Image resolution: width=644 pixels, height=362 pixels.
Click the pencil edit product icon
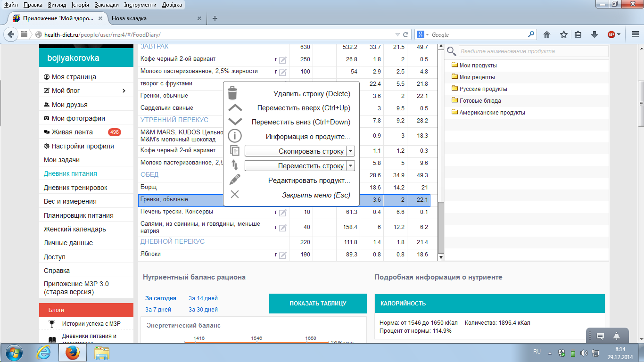point(235,180)
